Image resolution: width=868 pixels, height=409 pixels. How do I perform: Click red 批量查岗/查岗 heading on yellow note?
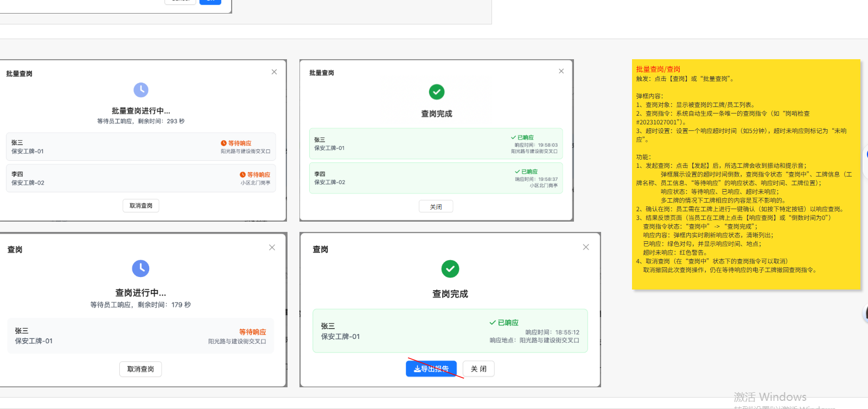click(x=658, y=70)
